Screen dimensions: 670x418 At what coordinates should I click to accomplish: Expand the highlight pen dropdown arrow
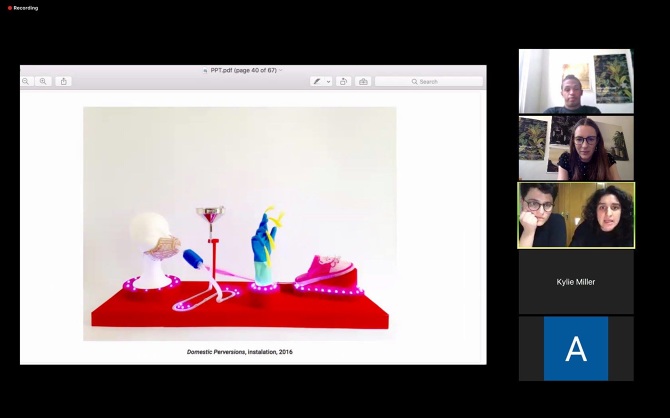coord(328,81)
